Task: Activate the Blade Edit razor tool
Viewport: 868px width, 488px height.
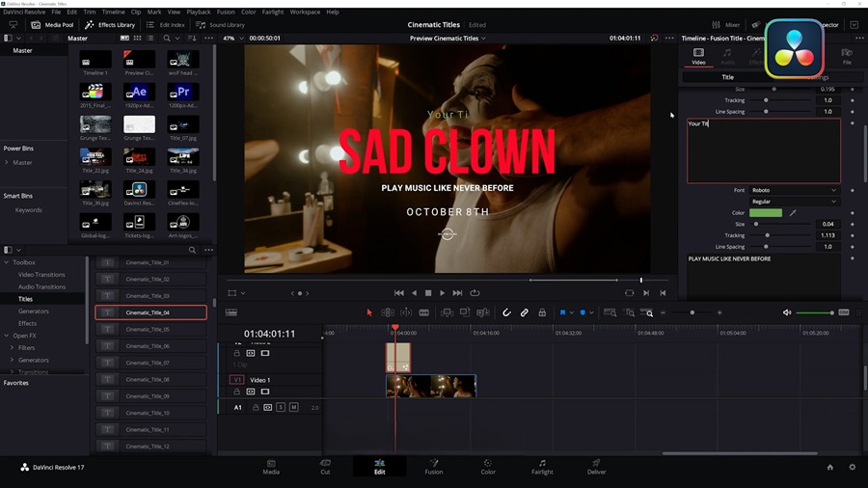Action: click(424, 312)
